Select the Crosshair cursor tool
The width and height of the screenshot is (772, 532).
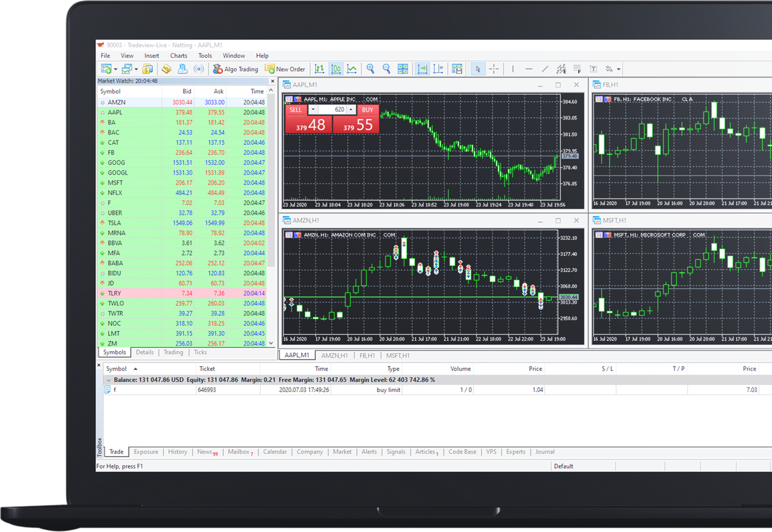click(x=494, y=69)
